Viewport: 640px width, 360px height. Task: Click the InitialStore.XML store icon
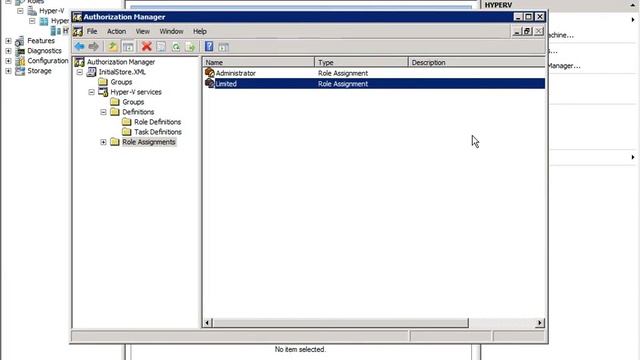point(91,72)
